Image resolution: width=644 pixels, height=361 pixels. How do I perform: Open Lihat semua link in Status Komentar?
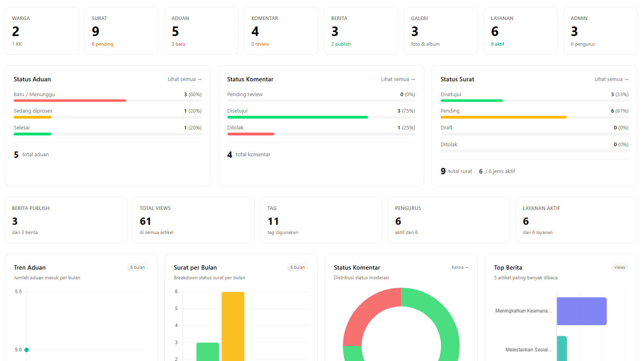point(398,79)
